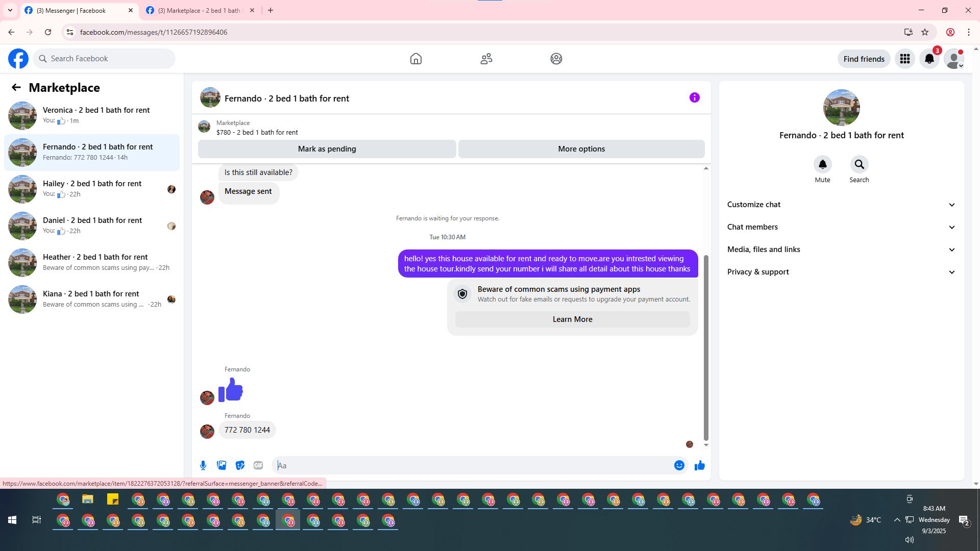Image resolution: width=980 pixels, height=551 pixels.
Task: Open Heather's 2 bed 1 bath conversation
Action: (92, 263)
